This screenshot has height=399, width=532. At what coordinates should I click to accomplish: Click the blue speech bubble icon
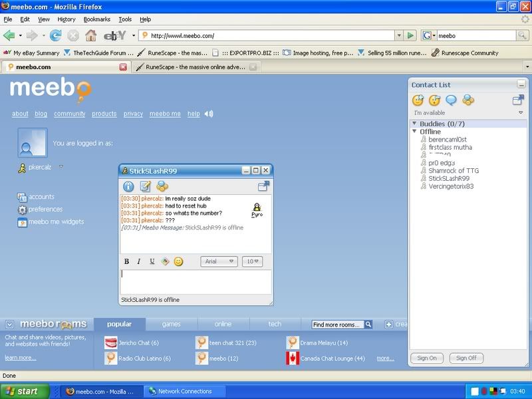point(452,100)
